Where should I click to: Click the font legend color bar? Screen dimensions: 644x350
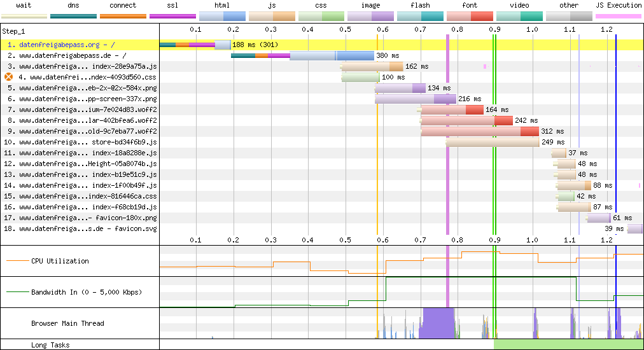coord(470,17)
